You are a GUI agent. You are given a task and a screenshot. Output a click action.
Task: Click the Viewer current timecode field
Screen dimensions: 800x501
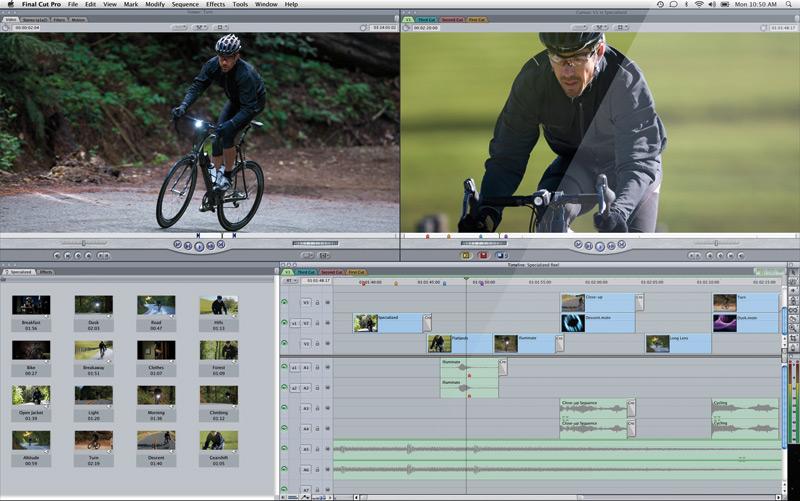[x=27, y=28]
